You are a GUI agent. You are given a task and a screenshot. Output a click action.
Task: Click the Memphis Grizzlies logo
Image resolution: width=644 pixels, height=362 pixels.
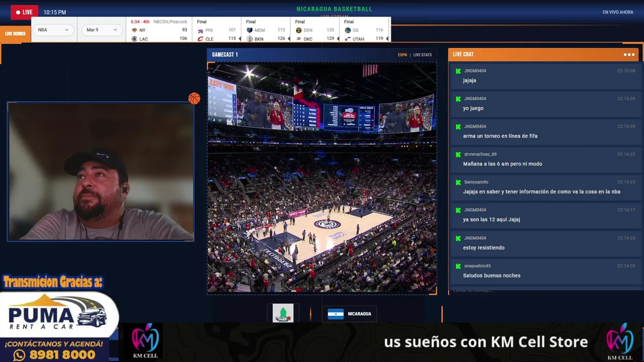click(x=250, y=30)
